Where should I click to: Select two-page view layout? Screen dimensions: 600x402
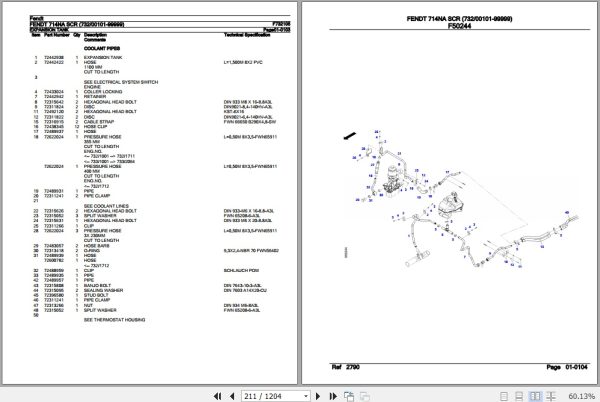point(535,396)
